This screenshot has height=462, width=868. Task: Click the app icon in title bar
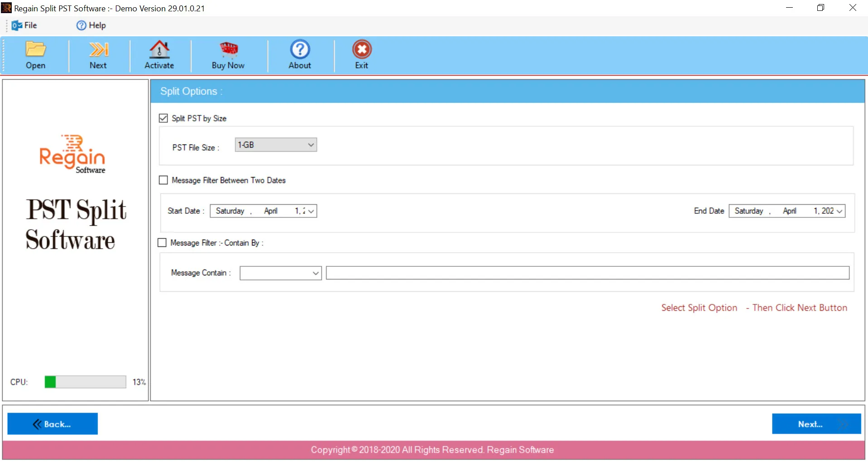point(6,8)
